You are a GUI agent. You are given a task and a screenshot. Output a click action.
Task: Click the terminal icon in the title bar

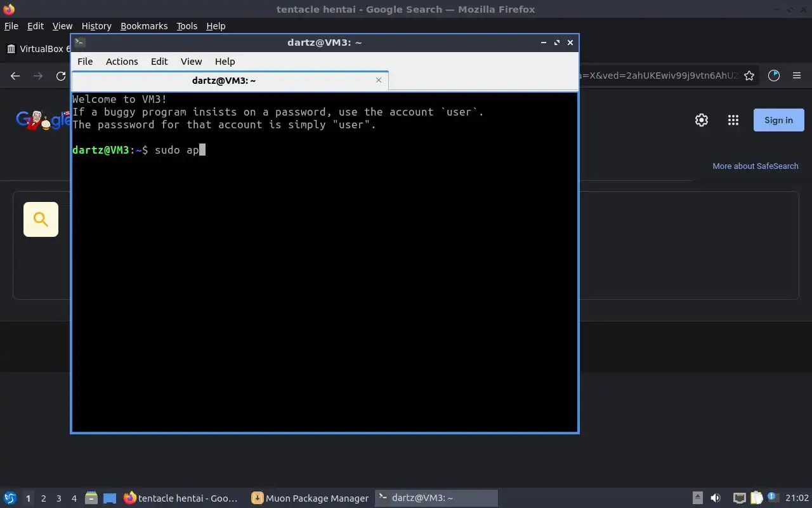point(79,43)
